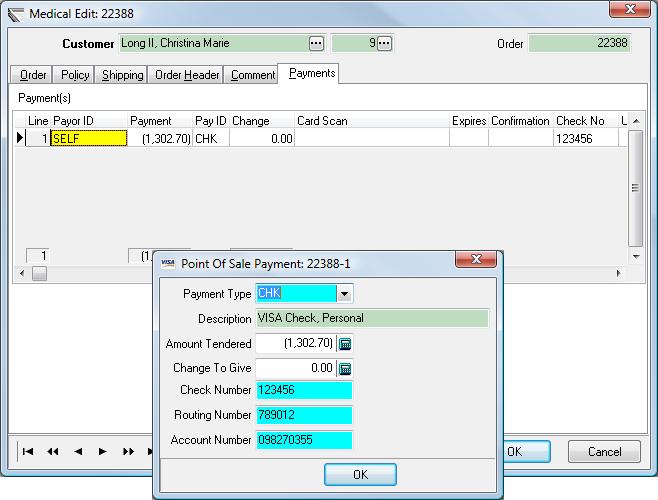Screen dimensions: 658x500
Task: Click the Payment Type CHK text box
Action: coord(296,293)
